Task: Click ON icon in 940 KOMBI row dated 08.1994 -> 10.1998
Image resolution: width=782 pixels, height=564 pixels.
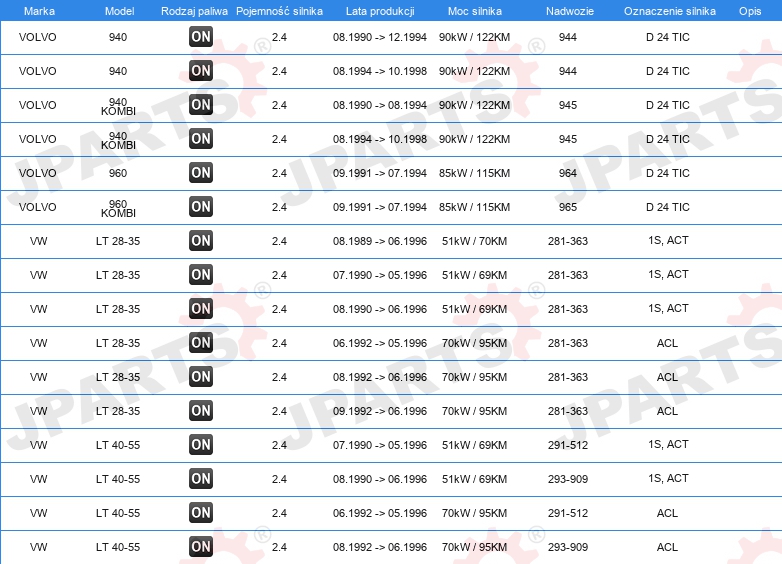Action: tap(201, 138)
